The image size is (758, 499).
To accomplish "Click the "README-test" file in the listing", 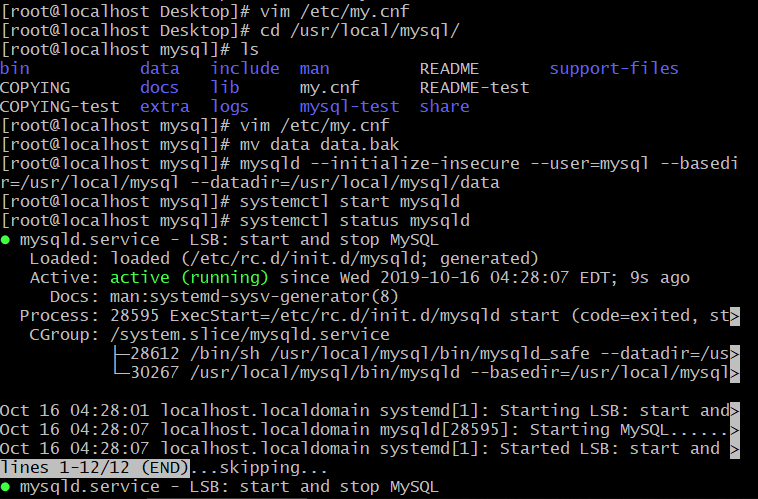I will point(474,88).
